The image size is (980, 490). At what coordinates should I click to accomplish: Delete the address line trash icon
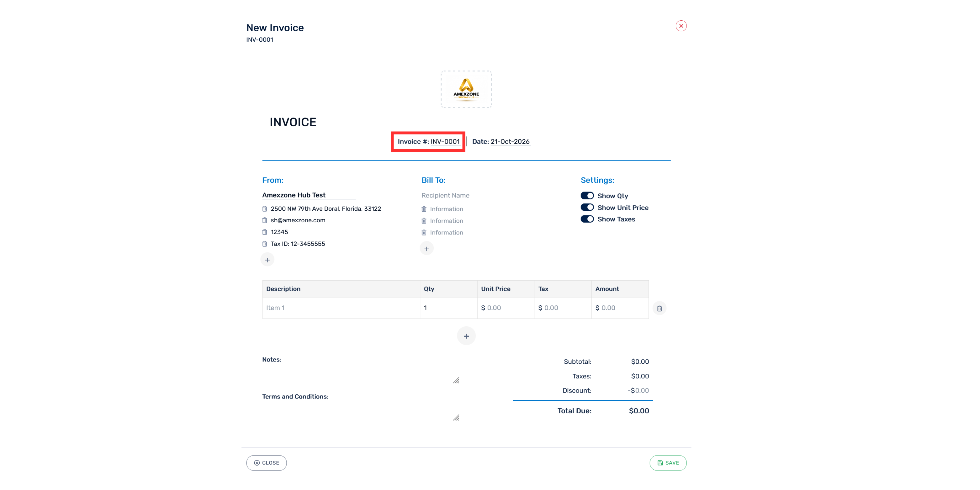tap(264, 208)
